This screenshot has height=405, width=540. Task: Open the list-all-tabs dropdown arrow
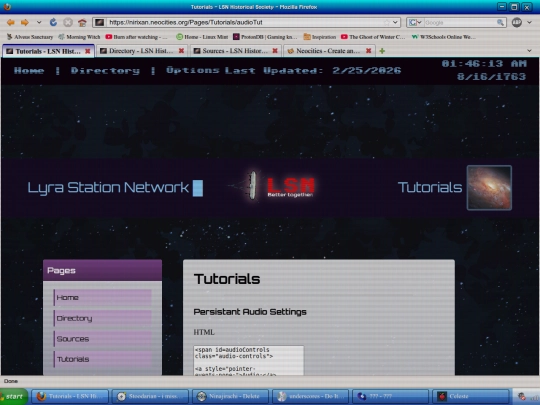tap(529, 51)
